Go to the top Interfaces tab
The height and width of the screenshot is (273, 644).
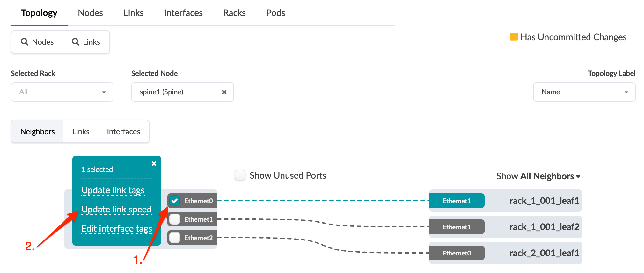[x=183, y=13]
